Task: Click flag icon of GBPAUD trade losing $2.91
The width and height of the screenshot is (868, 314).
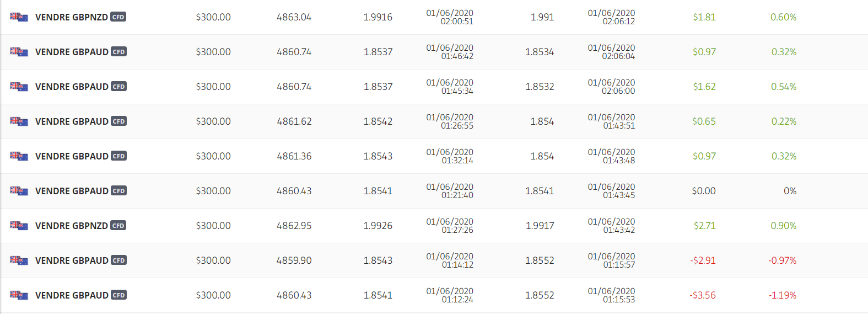Action: point(19,260)
